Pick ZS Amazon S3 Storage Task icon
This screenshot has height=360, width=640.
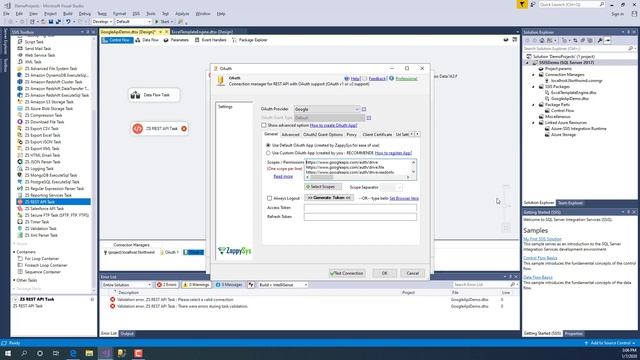click(20, 102)
